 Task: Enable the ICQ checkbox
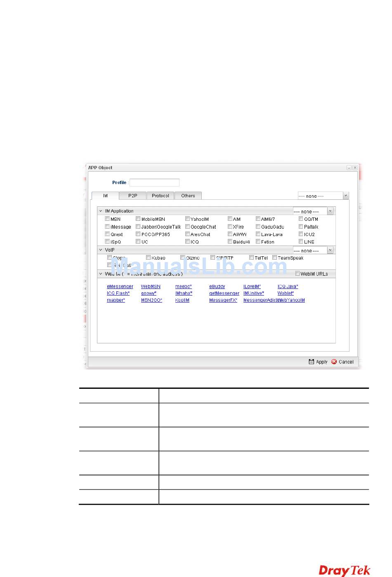[x=187, y=241]
